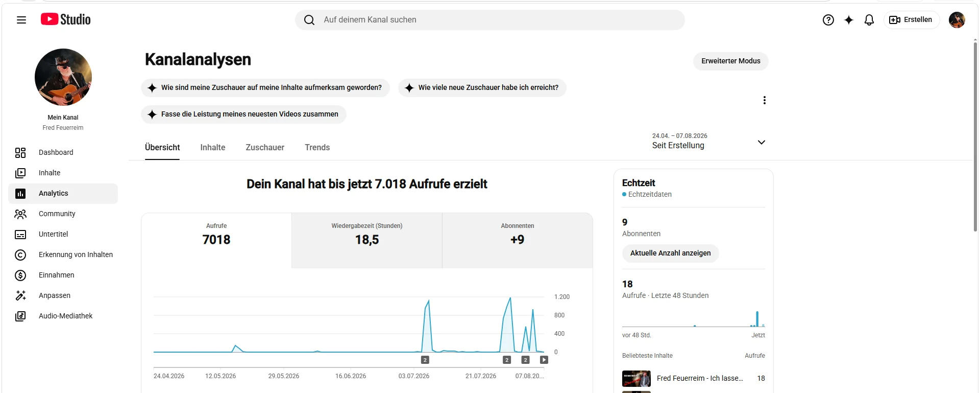Switch to the Zuschauer tab

coord(265,148)
